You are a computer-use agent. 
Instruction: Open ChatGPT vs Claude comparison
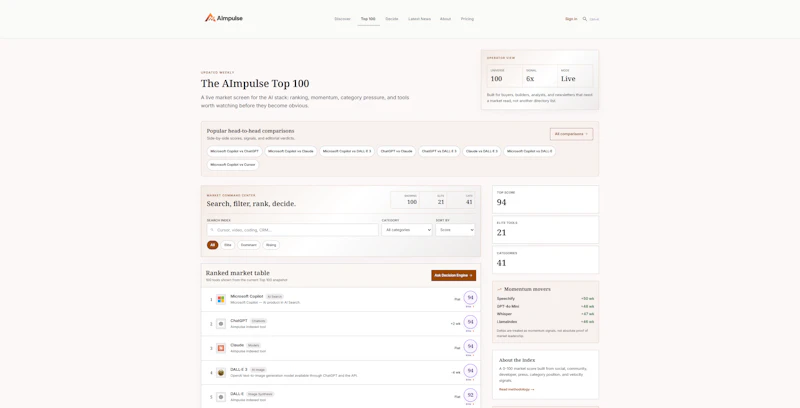[396, 151]
